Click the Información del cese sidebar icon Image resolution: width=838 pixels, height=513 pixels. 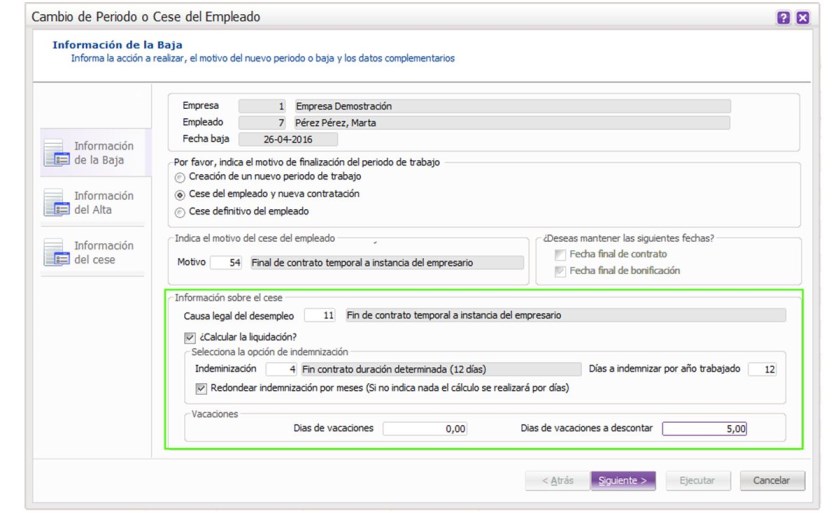pos(57,252)
